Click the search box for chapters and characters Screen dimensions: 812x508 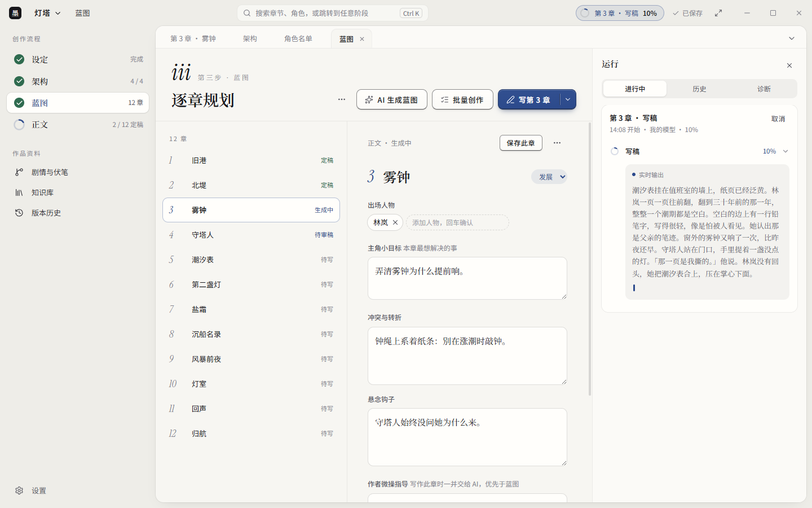tap(333, 13)
